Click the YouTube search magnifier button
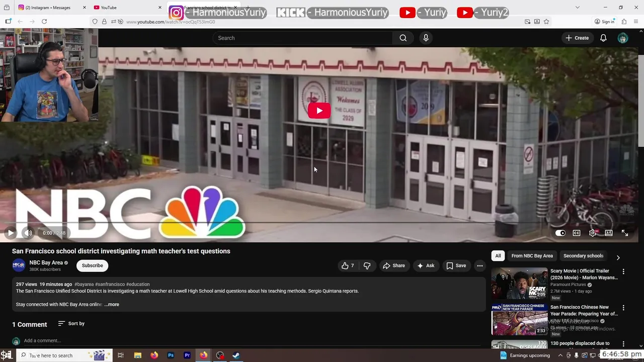644x362 pixels. tap(403, 38)
